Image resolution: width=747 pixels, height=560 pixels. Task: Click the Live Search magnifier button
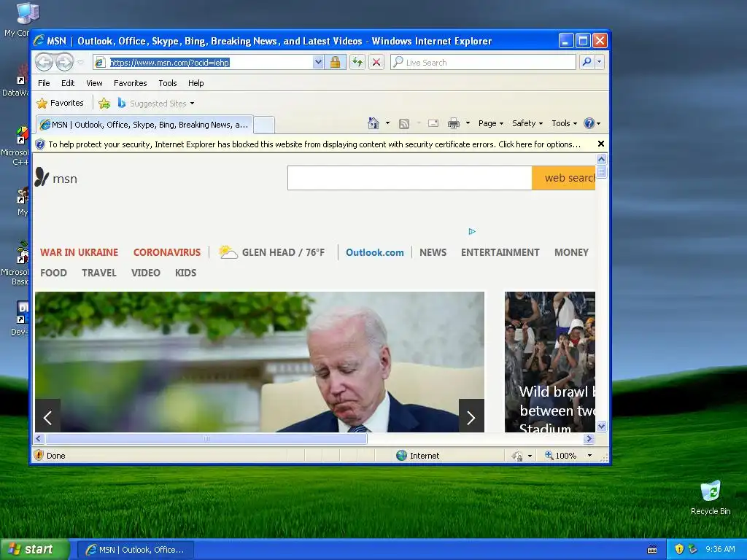tap(587, 62)
